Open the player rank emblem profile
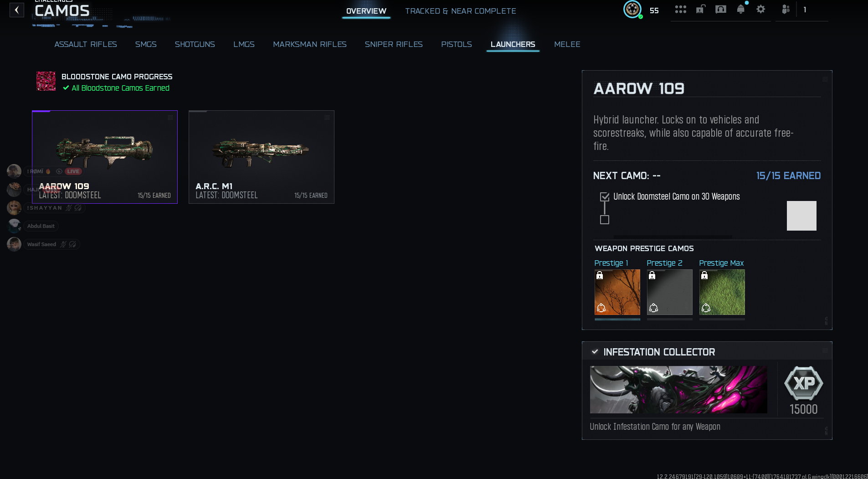The height and width of the screenshot is (479, 868). 632,9
